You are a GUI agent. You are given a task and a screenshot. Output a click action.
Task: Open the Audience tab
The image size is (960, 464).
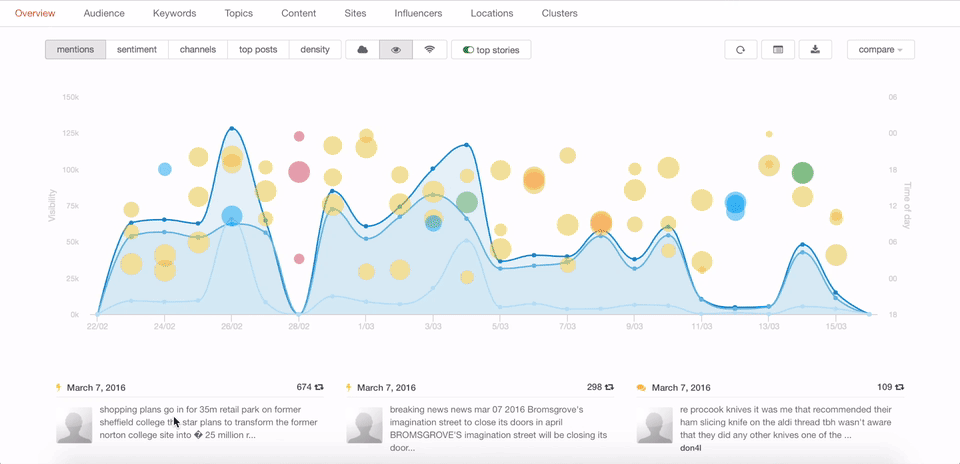coord(104,14)
